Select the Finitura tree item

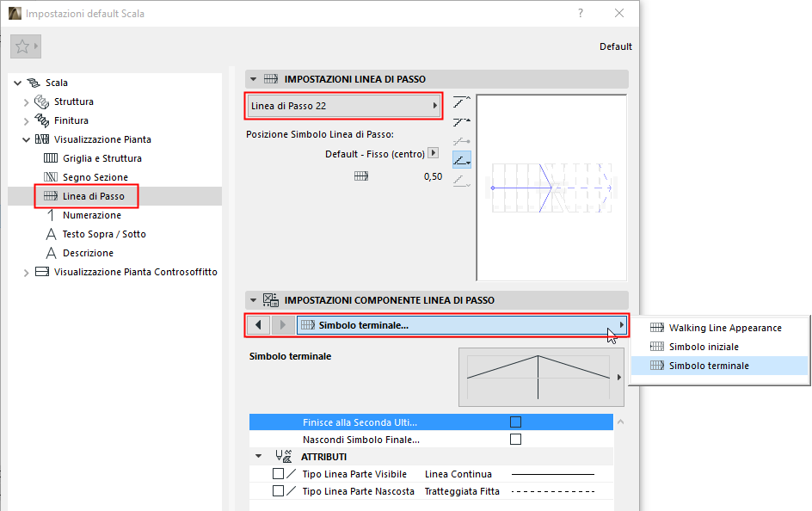[71, 120]
